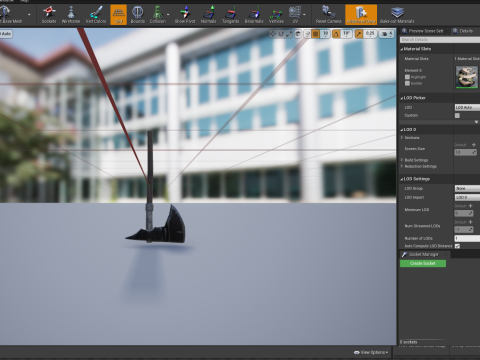This screenshot has width=480, height=360.
Task: Select the viewport rotate transform icon
Action: tap(281, 34)
